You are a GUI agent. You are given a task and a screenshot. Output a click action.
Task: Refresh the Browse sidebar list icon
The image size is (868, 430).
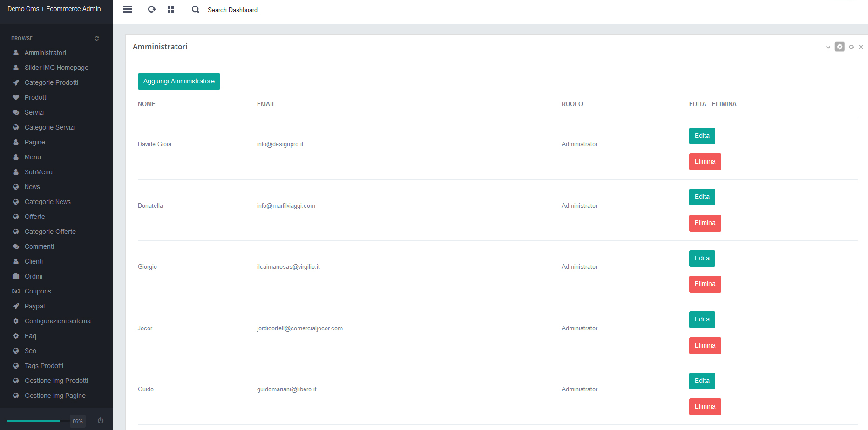pos(97,38)
